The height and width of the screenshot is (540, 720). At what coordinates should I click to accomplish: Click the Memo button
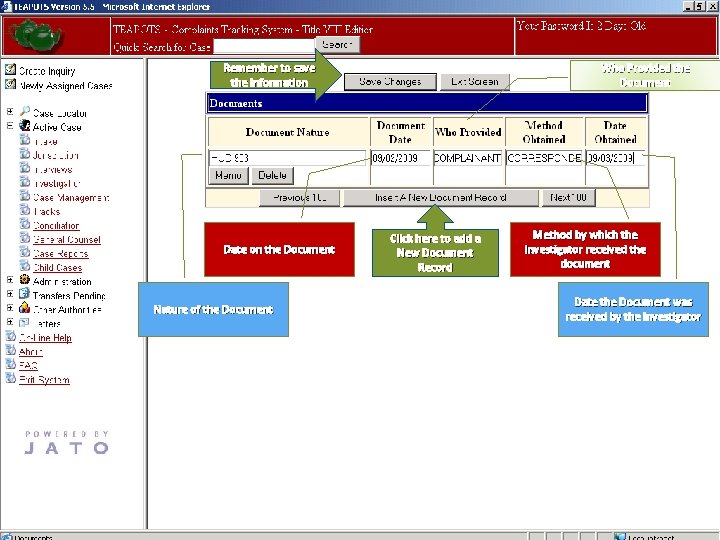(228, 175)
